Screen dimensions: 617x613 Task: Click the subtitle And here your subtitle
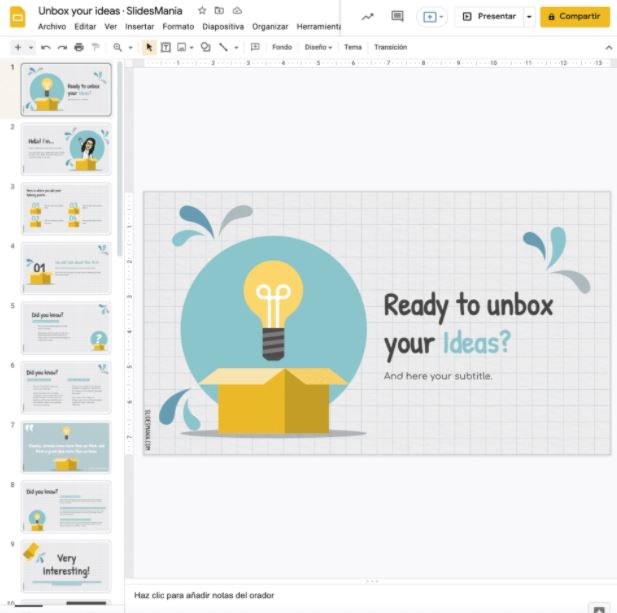tap(438, 376)
